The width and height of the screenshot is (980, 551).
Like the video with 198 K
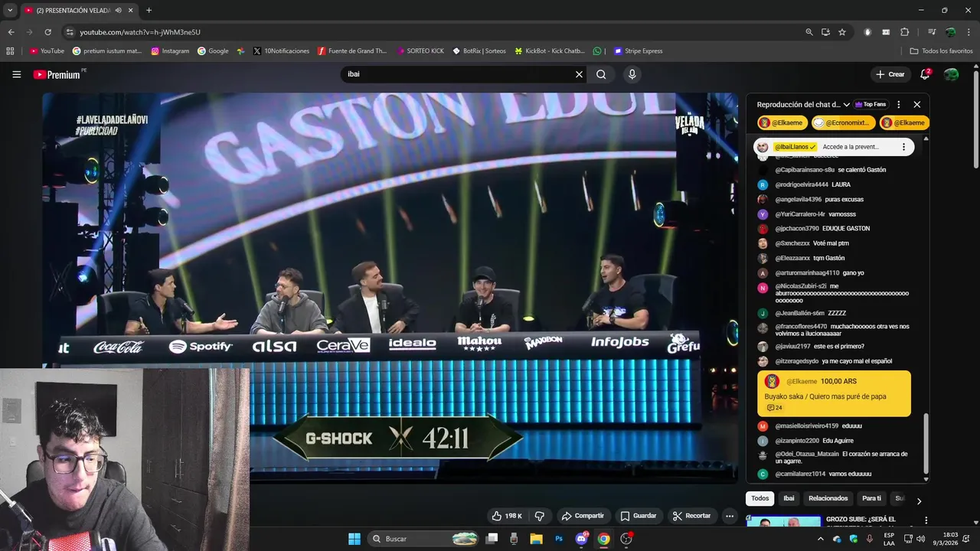[507, 516]
